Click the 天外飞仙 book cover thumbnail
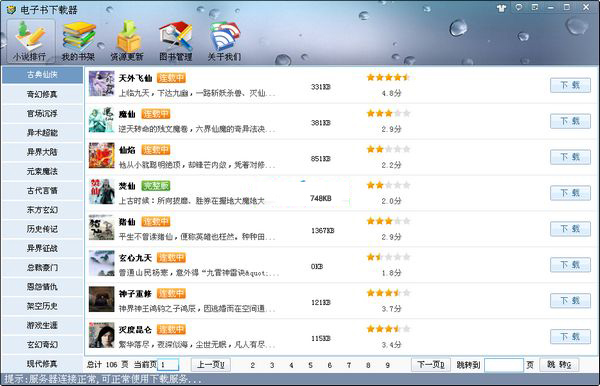The image size is (600, 386). (101, 83)
